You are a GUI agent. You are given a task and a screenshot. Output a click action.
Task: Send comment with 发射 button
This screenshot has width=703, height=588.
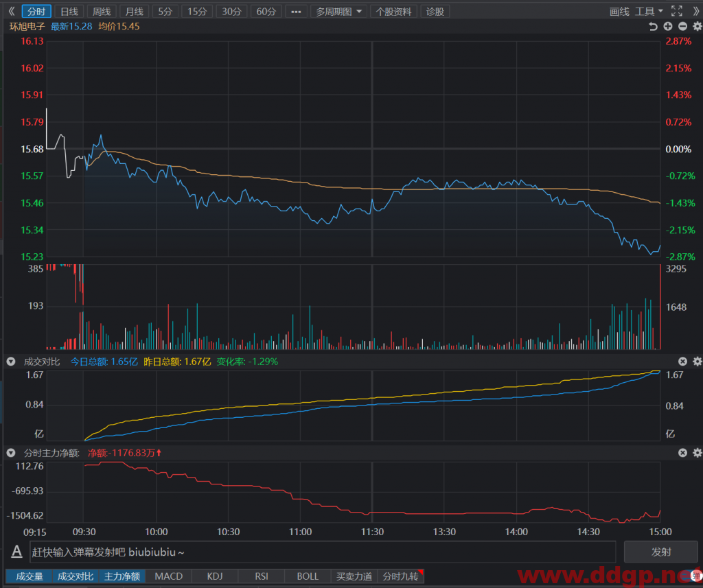(x=660, y=552)
